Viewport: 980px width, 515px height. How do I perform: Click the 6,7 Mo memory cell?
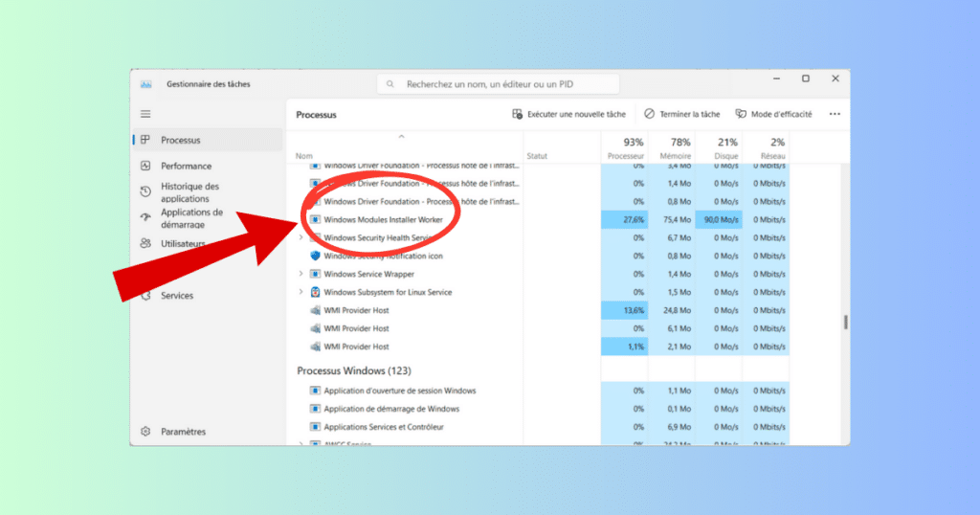672,237
